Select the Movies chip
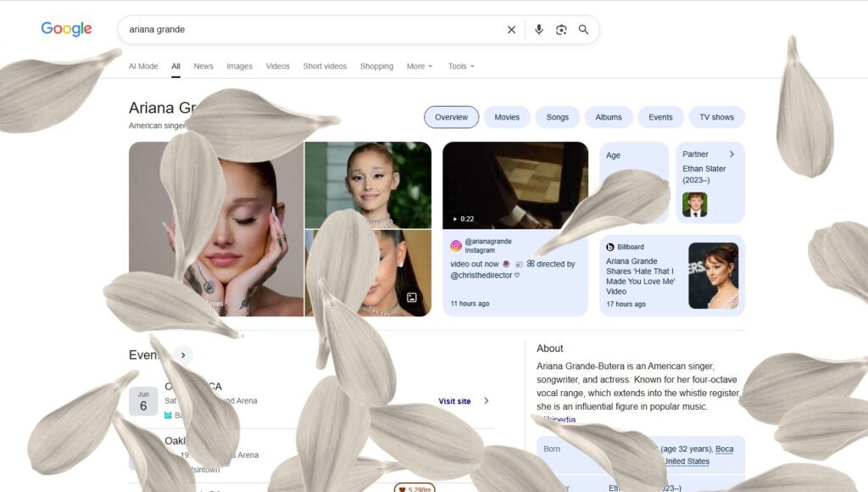This screenshot has width=868, height=492. pyautogui.click(x=507, y=117)
